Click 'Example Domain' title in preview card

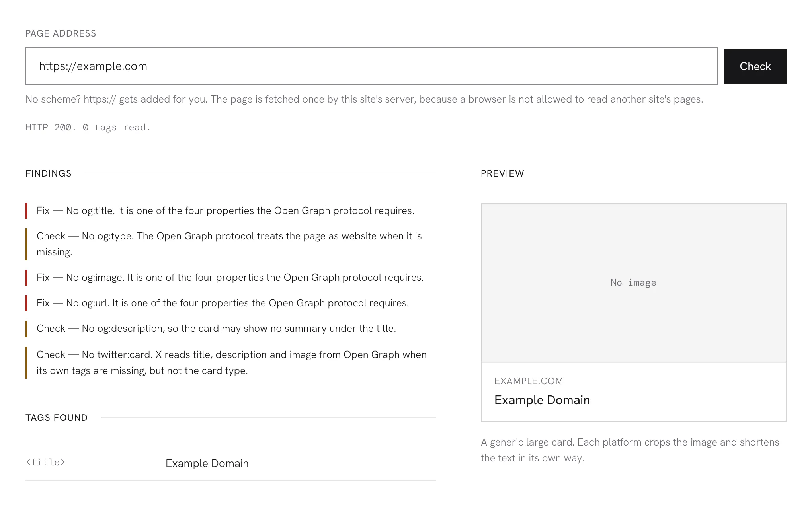tap(542, 400)
